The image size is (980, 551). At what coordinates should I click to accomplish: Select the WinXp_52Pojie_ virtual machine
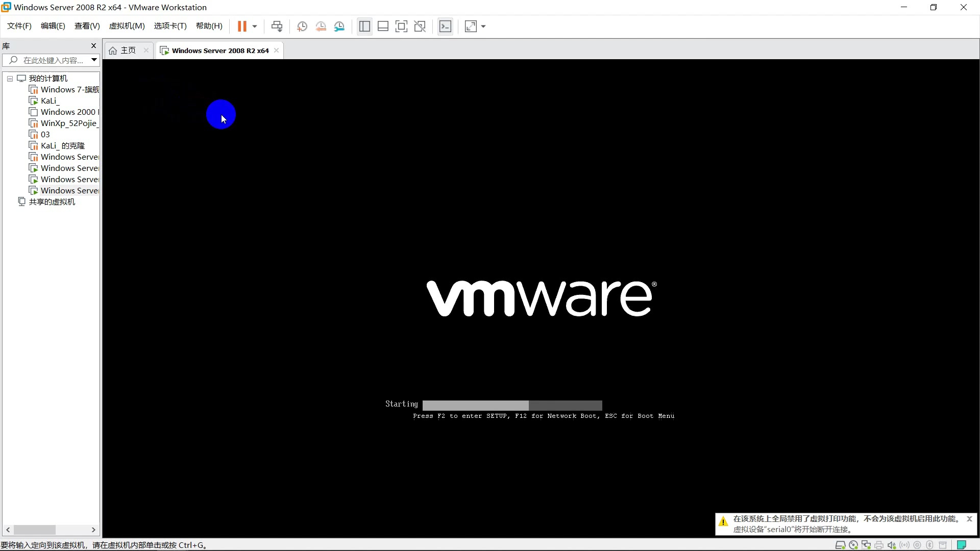point(64,123)
